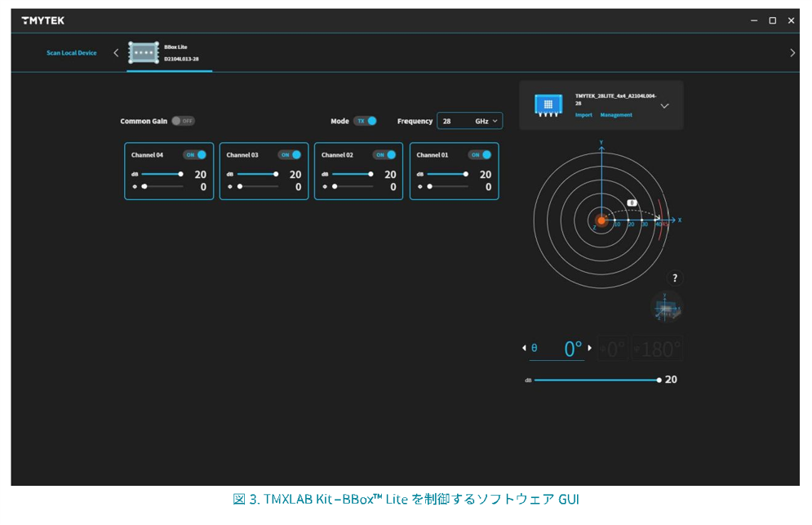Select the BBox Lite D2104L013-28 device tab
This screenshot has height=525, width=812.
click(x=170, y=53)
